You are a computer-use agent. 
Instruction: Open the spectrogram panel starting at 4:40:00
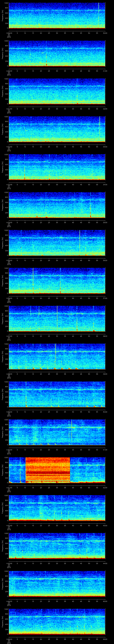[57, 432]
